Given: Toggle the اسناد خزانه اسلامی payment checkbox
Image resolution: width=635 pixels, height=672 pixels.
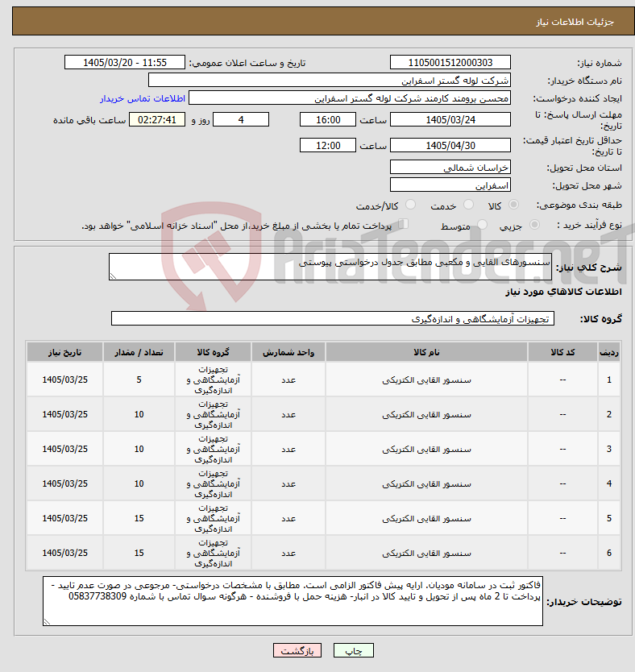Looking at the screenshot, I should tap(403, 224).
